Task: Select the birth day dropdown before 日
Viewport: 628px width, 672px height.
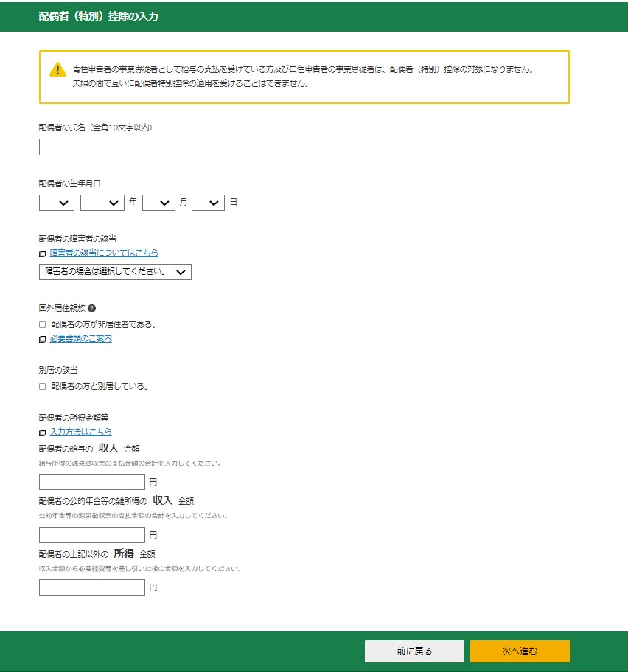Action: point(208,203)
